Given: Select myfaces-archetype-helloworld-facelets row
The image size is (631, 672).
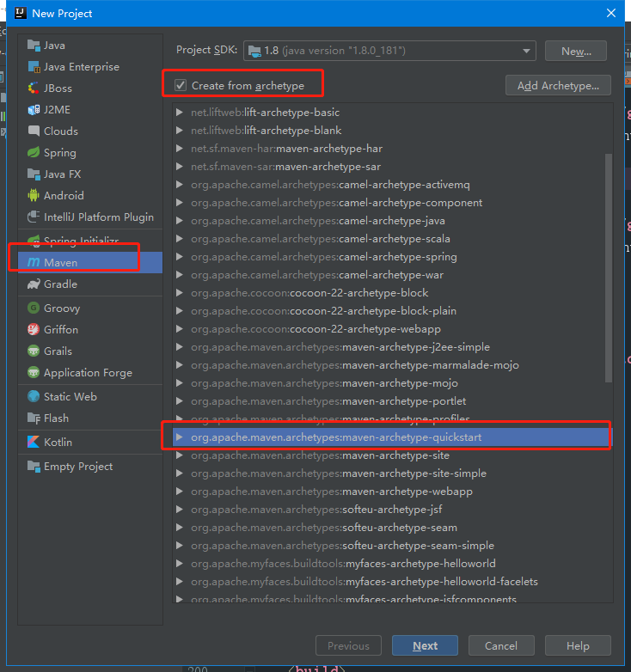Looking at the screenshot, I should click(393, 581).
